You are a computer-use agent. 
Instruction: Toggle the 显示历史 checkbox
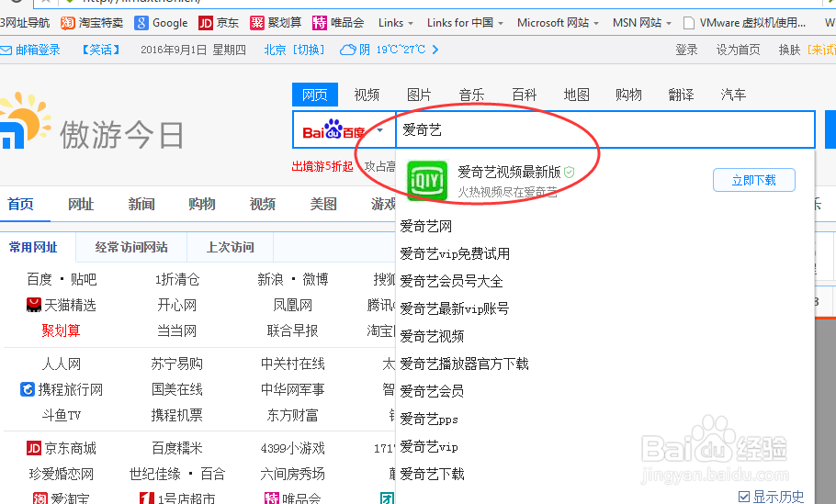pos(744,497)
